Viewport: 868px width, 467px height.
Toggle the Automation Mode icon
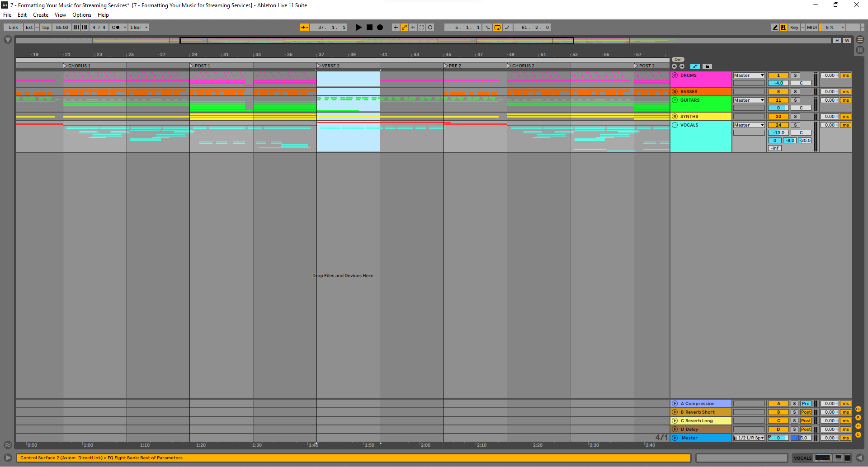click(x=695, y=66)
